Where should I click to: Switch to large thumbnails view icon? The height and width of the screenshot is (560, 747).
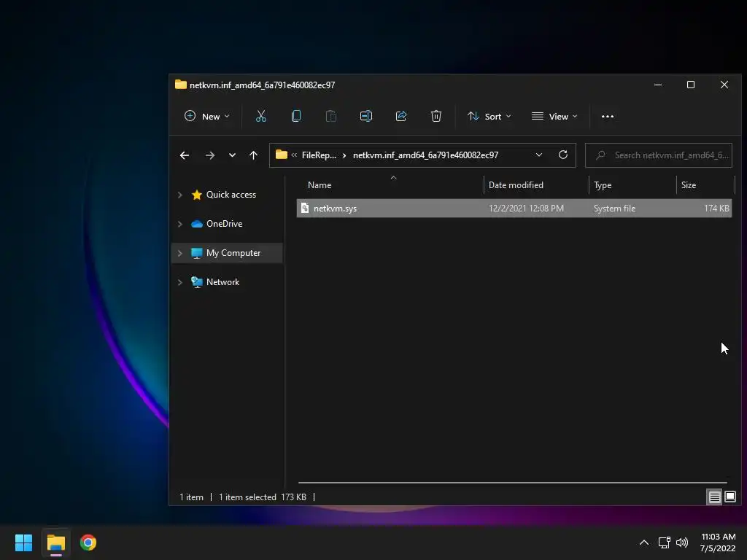tap(730, 497)
